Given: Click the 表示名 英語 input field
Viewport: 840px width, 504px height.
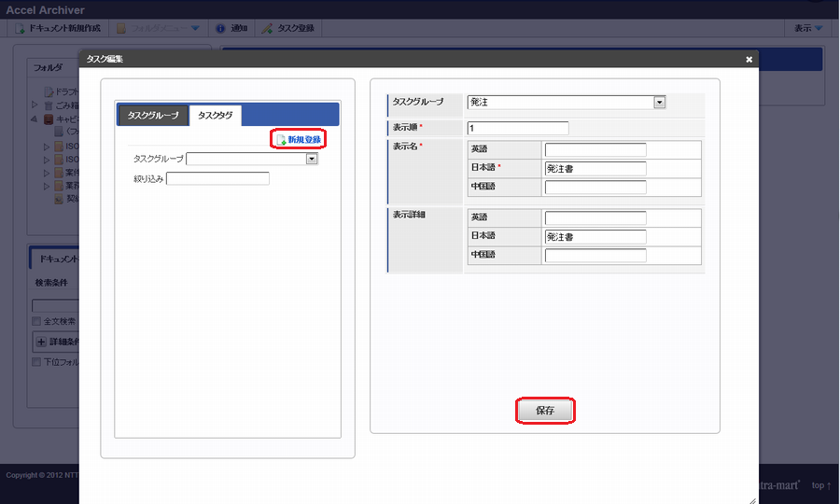Looking at the screenshot, I should [x=595, y=149].
